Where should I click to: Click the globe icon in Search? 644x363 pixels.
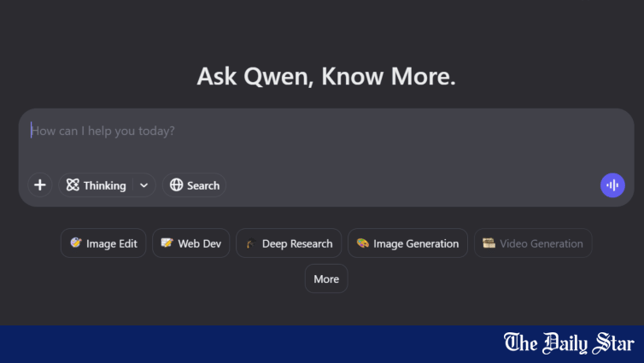coord(176,185)
